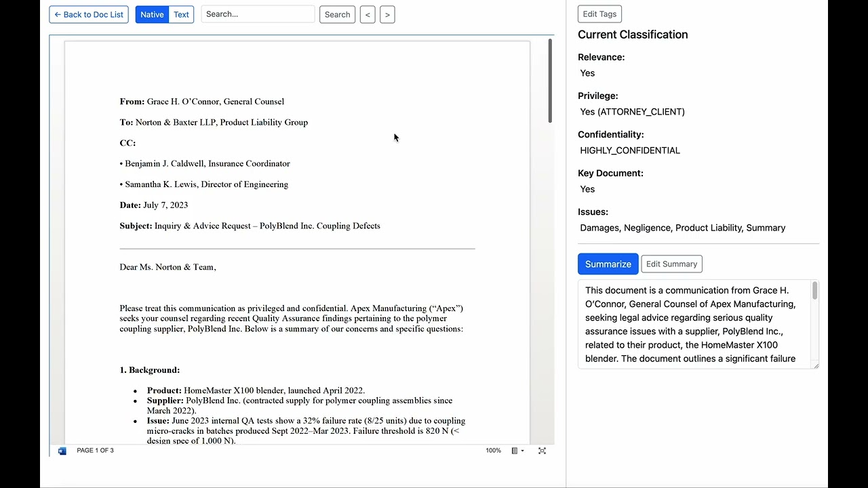Click the Key Document label
The height and width of the screenshot is (488, 868).
(610, 174)
